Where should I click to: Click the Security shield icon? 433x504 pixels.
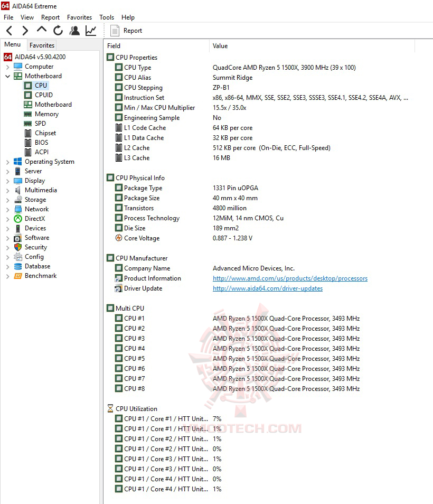pos(18,247)
